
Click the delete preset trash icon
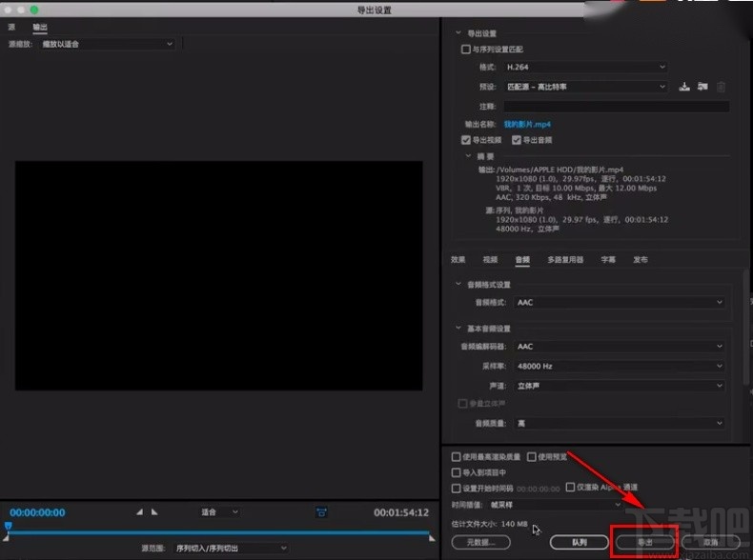pos(721,87)
